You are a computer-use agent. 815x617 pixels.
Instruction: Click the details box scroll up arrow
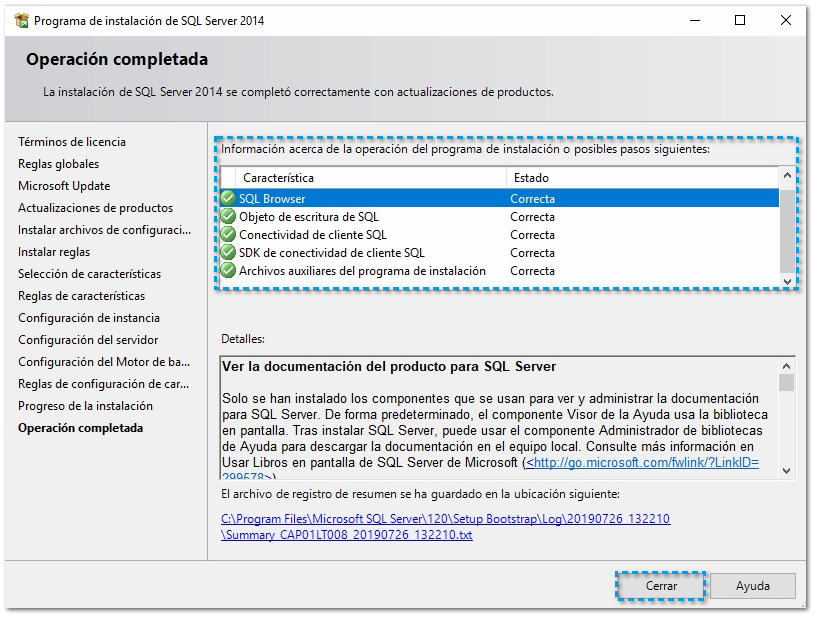click(x=786, y=366)
